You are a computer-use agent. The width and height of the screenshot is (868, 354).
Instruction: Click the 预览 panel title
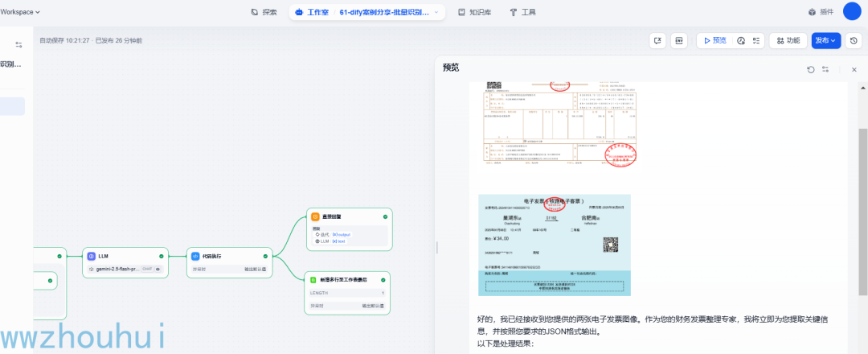(451, 68)
